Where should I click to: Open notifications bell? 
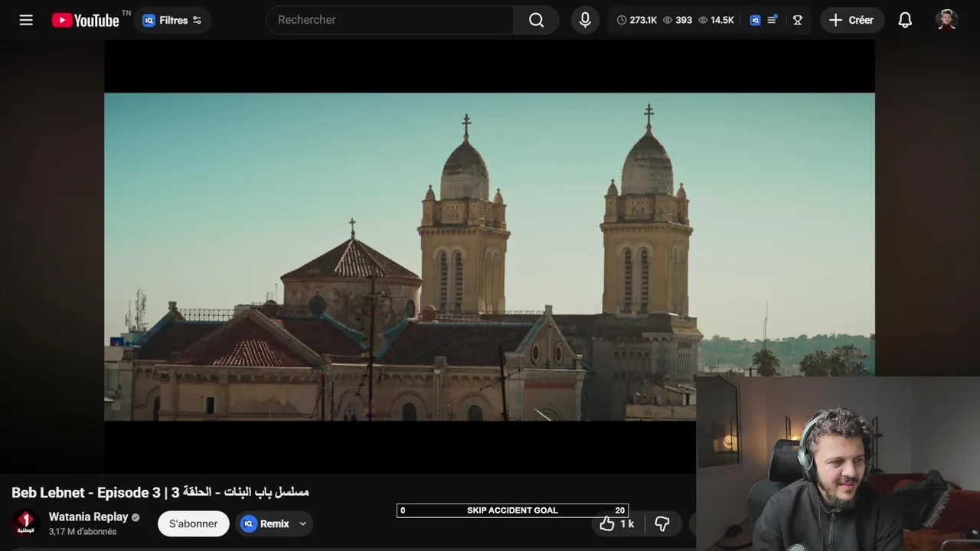(905, 20)
